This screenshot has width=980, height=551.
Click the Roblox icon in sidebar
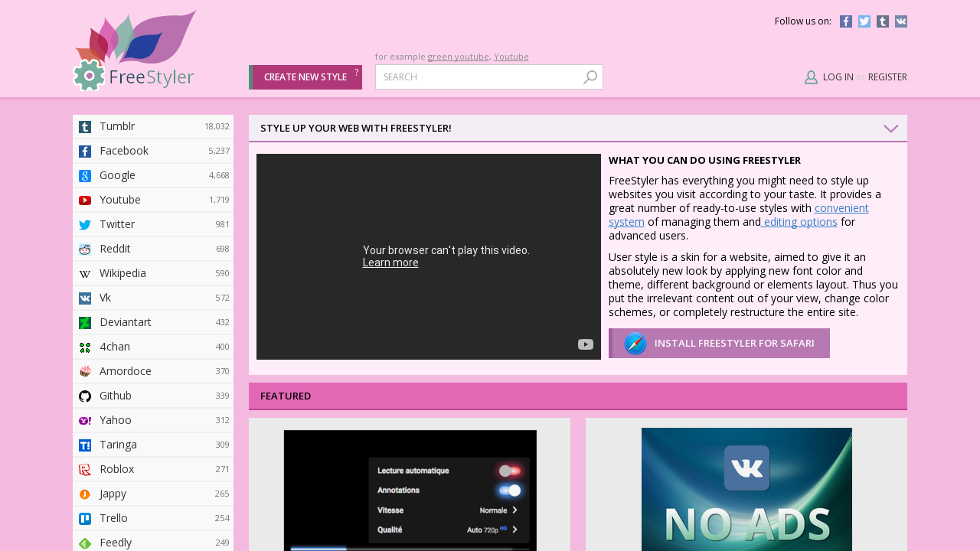pyautogui.click(x=85, y=470)
